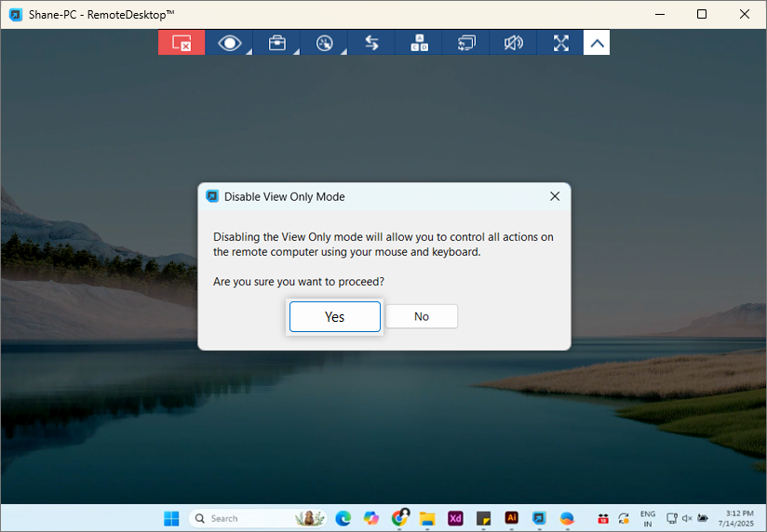Click the file transfer arrows icon
This screenshot has width=767, height=532.
[x=371, y=43]
